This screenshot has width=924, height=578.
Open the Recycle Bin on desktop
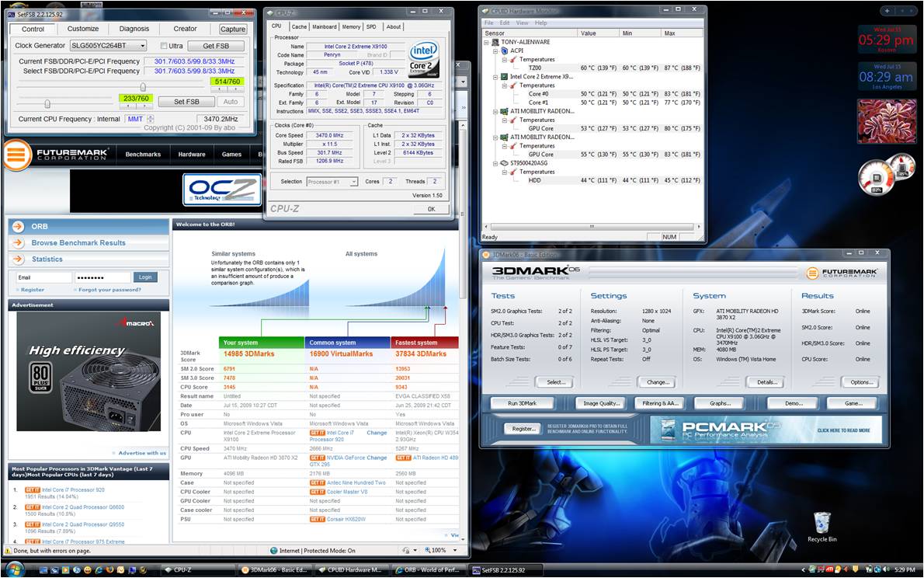click(822, 523)
